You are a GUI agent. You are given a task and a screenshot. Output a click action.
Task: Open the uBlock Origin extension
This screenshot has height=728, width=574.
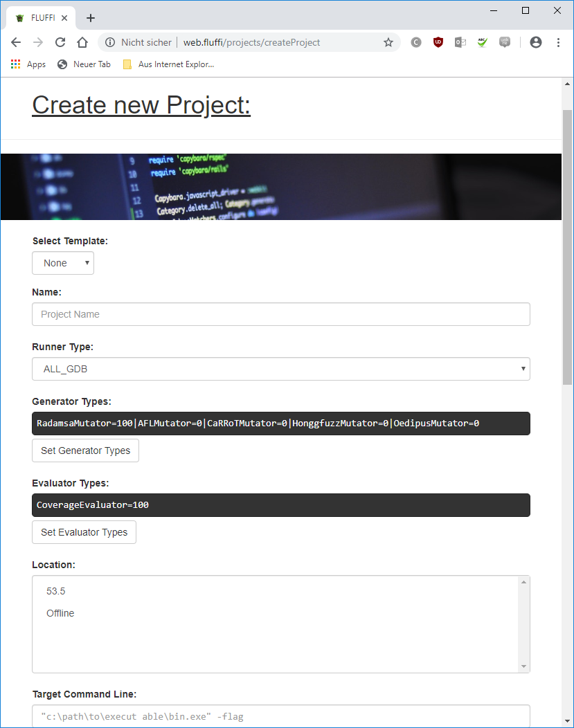pos(438,42)
